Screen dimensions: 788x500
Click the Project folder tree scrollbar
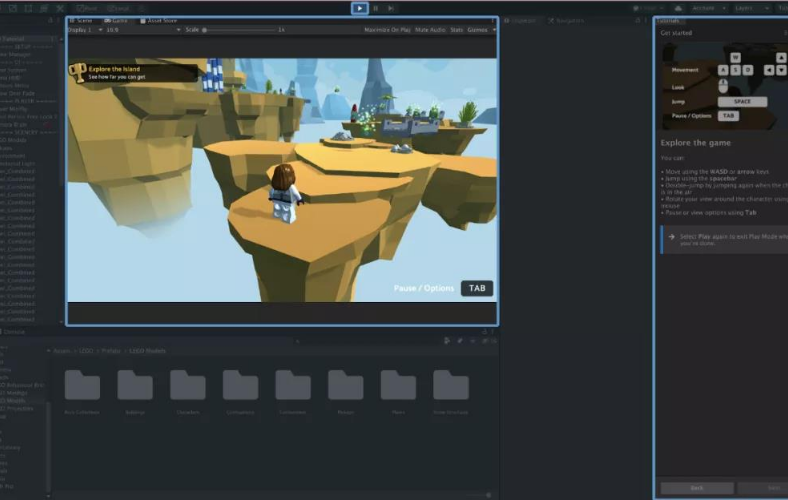point(48,447)
